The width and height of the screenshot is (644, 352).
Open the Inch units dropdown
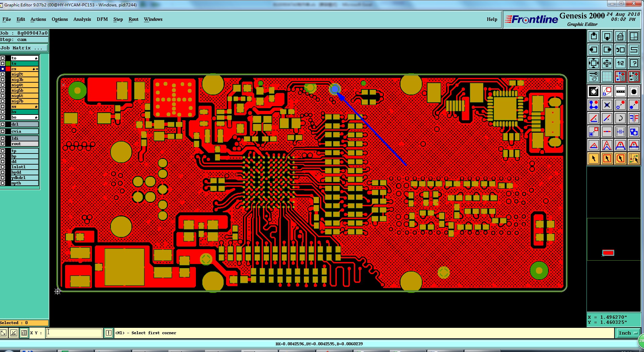(628, 333)
